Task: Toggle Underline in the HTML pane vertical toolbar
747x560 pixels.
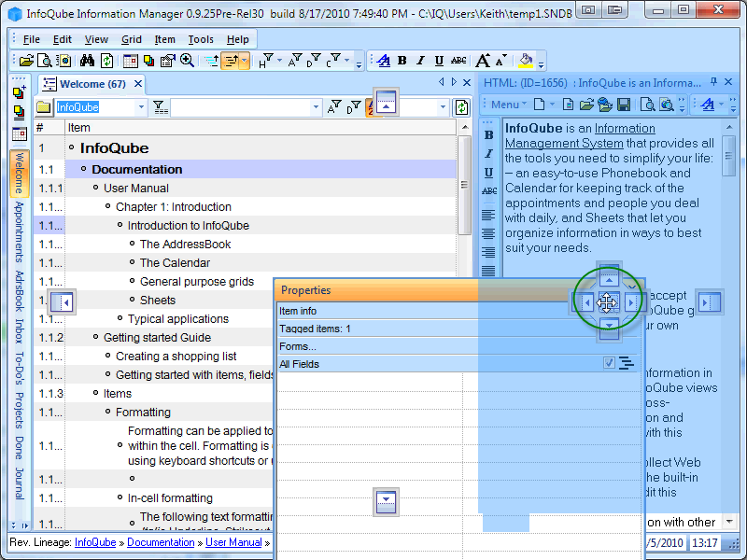Action: click(488, 173)
